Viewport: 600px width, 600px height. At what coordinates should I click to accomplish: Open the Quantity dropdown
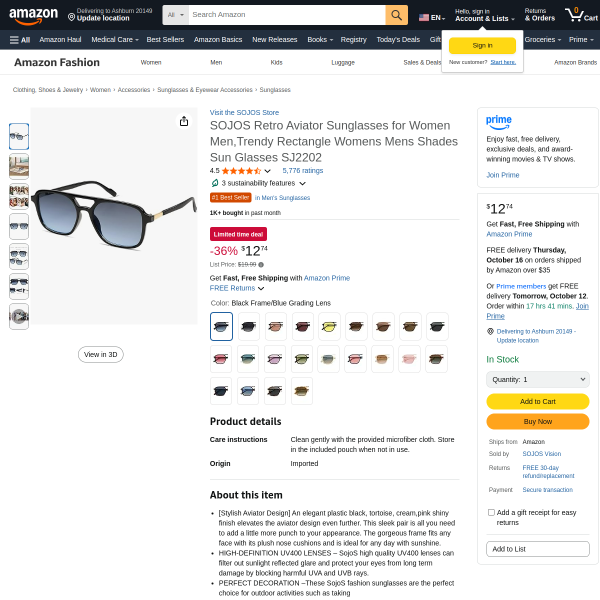(537, 380)
